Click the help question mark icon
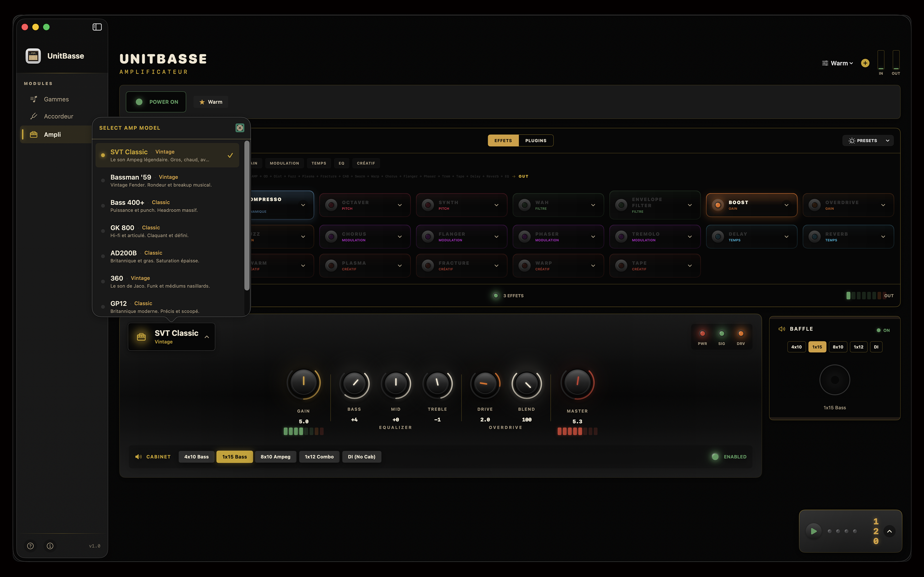924x577 pixels. click(x=30, y=546)
